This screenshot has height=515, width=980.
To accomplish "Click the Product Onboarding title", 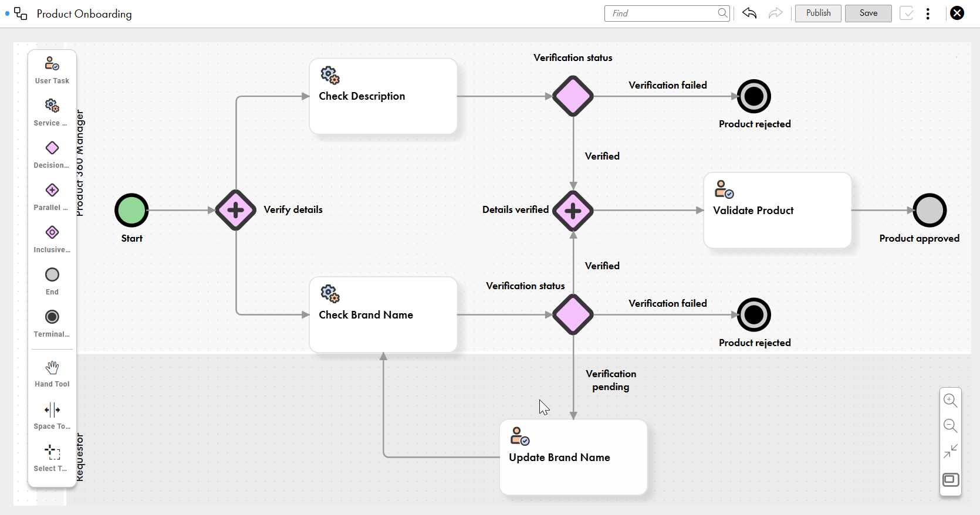I will click(84, 13).
